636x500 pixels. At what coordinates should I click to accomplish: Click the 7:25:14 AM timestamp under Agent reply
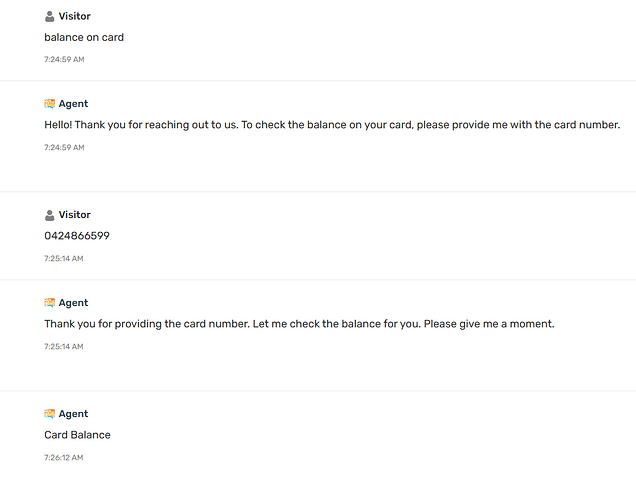64,347
